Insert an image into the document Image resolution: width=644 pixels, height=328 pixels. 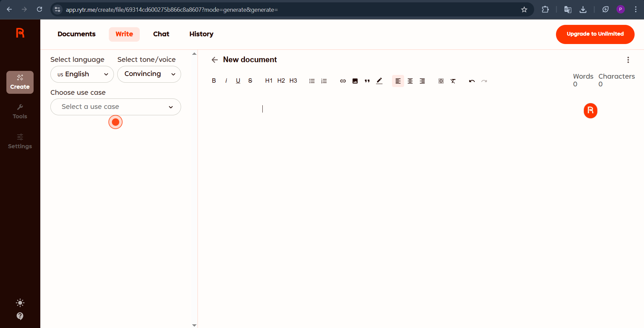[x=355, y=81]
